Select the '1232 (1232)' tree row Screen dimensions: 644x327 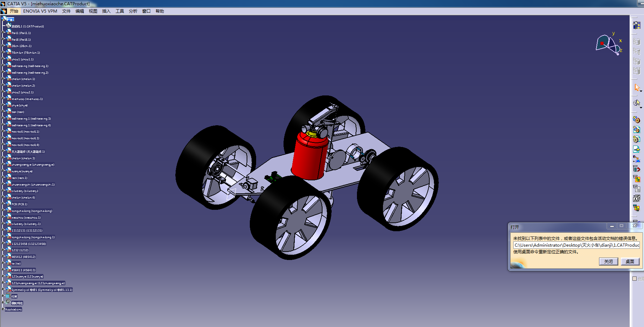point(20,250)
